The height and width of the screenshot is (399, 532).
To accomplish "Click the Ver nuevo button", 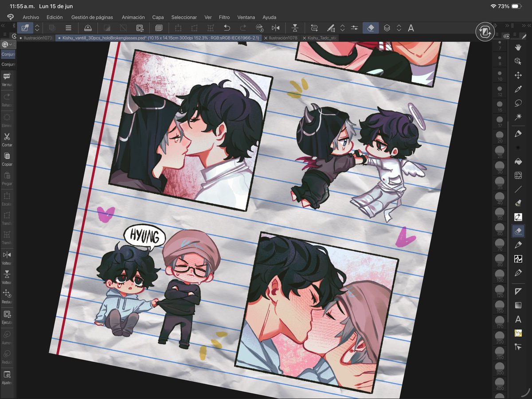I will [x=7, y=79].
